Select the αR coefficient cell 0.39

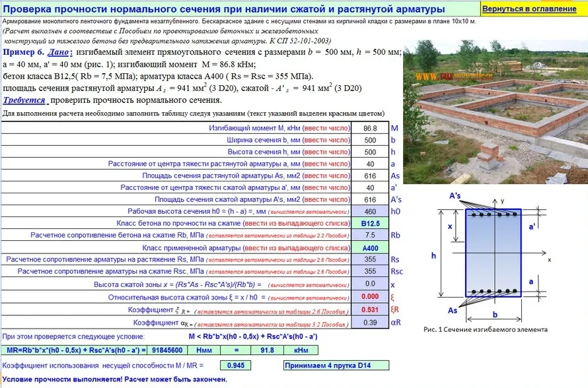click(370, 322)
